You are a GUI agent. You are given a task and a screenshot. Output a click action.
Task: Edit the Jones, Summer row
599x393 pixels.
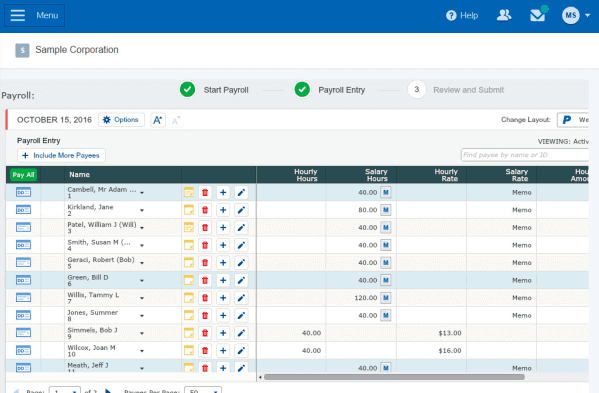tap(241, 315)
